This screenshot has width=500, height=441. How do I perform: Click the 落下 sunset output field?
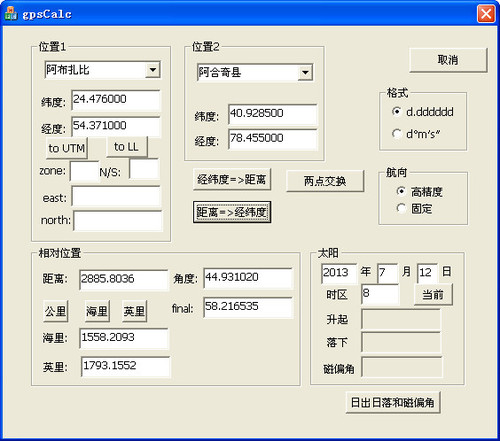click(x=401, y=342)
